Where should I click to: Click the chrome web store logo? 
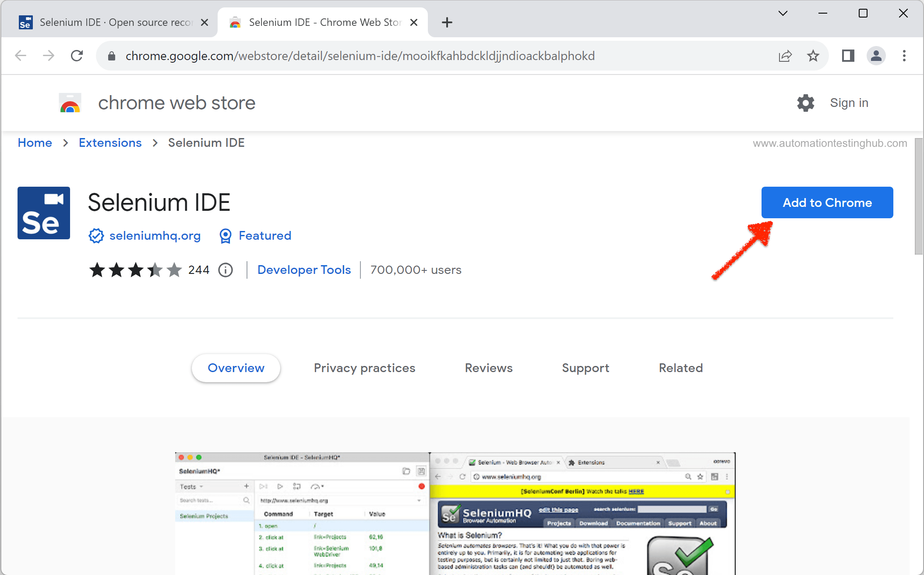[x=69, y=103]
